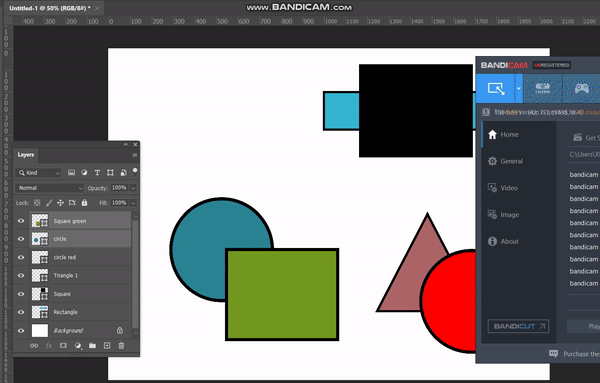Select the circle layer thumbnail
600x383 pixels.
click(40, 239)
